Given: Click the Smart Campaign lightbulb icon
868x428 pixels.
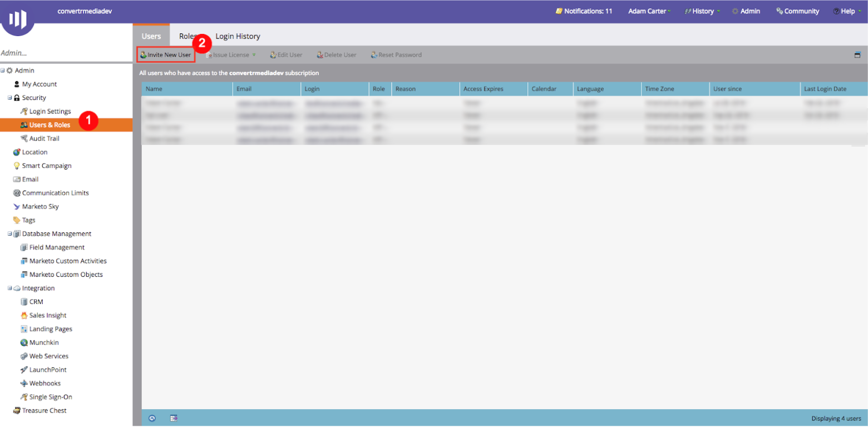Looking at the screenshot, I should (x=17, y=166).
